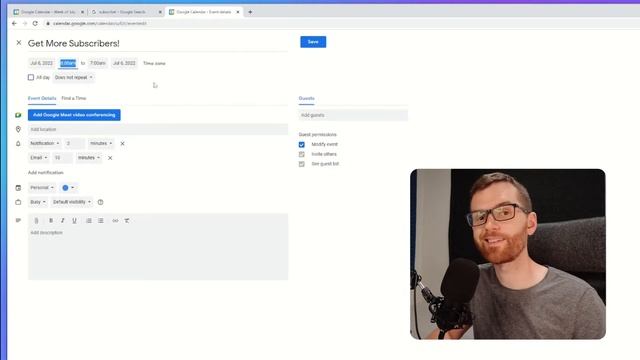The height and width of the screenshot is (360, 640).
Task: Open the Default visibility dropdown
Action: click(x=72, y=202)
